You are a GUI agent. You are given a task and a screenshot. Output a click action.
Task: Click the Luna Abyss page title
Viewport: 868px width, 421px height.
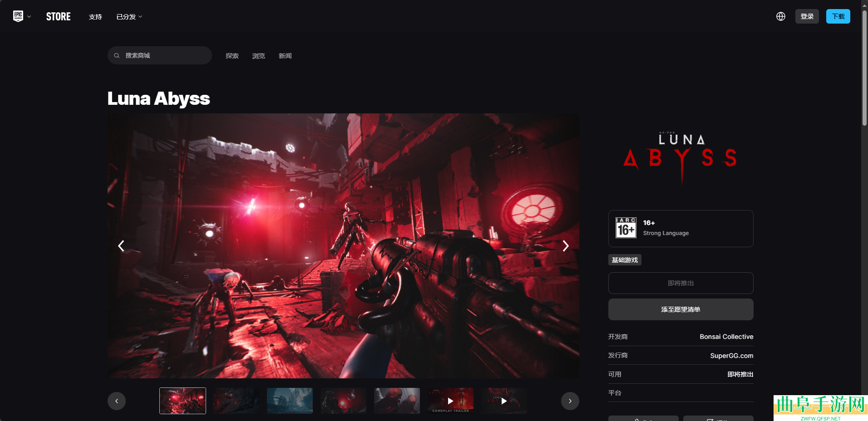pyautogui.click(x=159, y=98)
